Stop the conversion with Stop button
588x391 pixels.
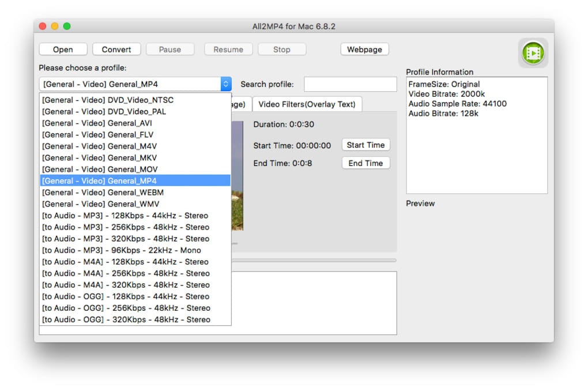(282, 50)
